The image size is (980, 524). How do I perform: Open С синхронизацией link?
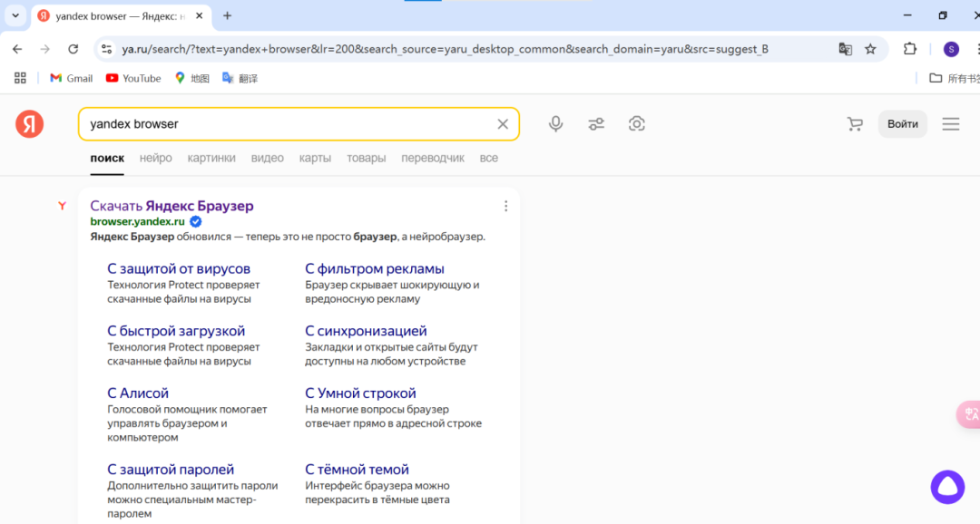(366, 331)
